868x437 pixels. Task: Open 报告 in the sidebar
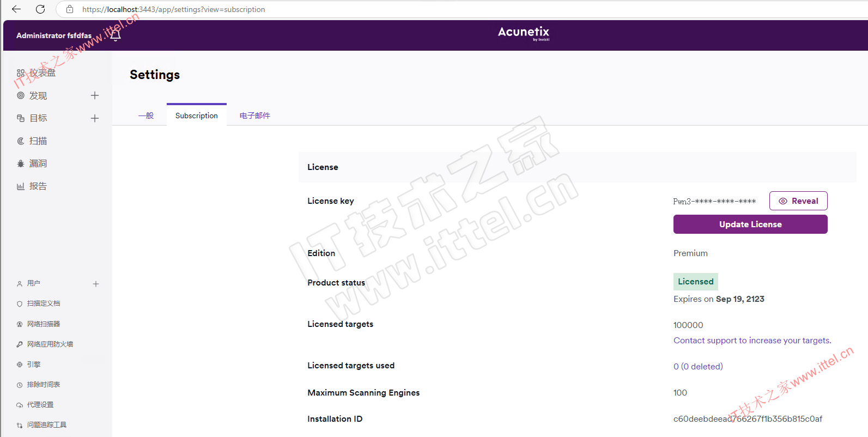pyautogui.click(x=38, y=186)
